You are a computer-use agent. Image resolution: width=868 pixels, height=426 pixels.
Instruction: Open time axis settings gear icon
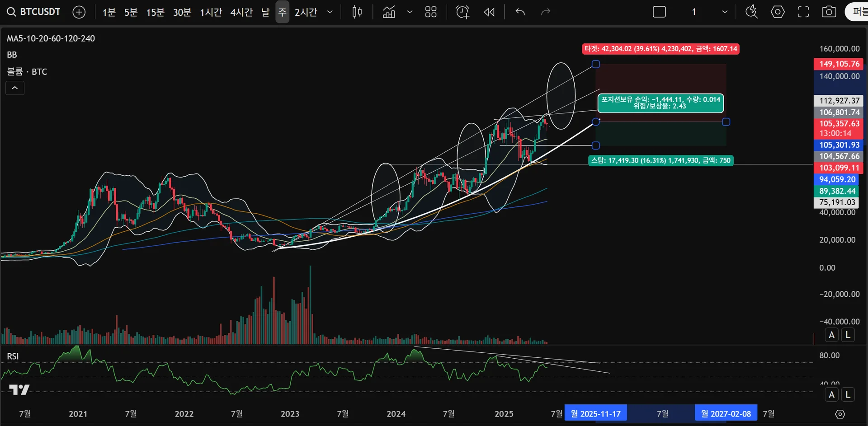click(x=840, y=414)
